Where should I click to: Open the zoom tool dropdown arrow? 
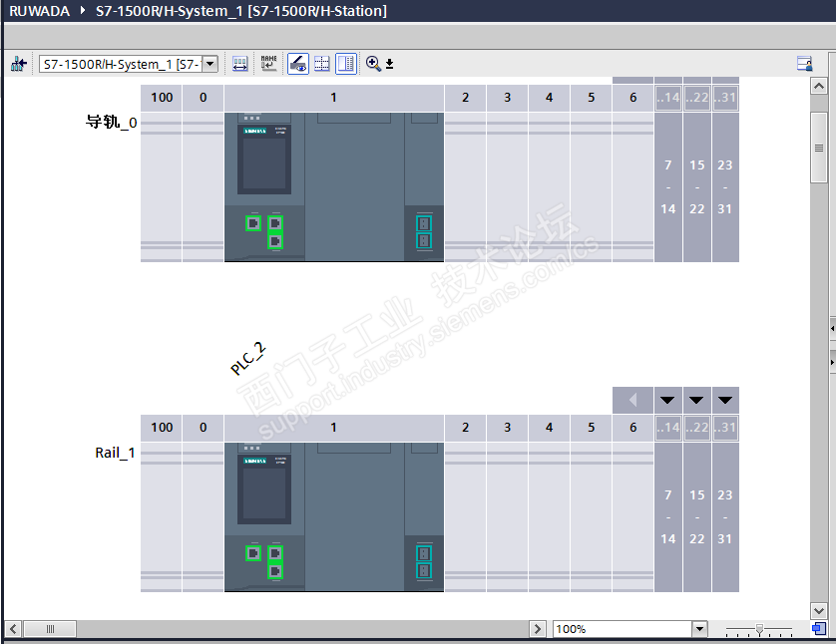click(x=390, y=64)
